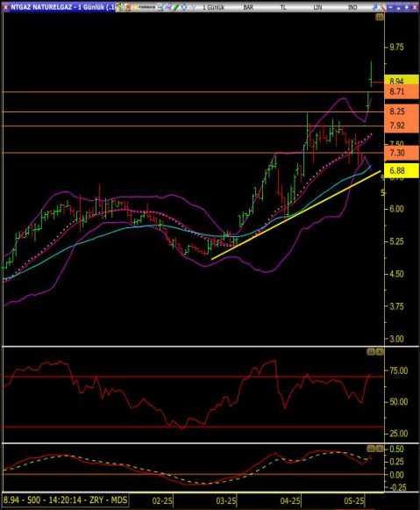The width and height of the screenshot is (420, 510).
Task: Open the BAR chart type dropdown
Action: 248,7
